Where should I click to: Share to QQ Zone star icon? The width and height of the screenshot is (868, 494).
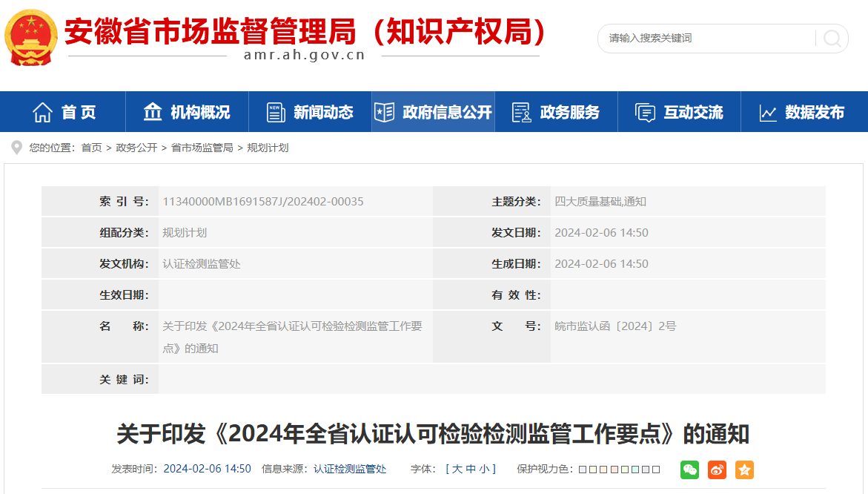[744, 470]
